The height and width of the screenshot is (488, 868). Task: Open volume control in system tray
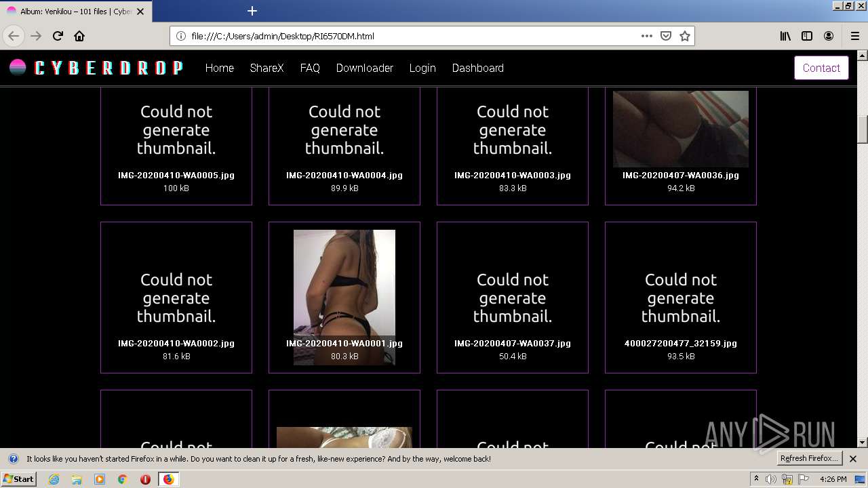point(771,479)
